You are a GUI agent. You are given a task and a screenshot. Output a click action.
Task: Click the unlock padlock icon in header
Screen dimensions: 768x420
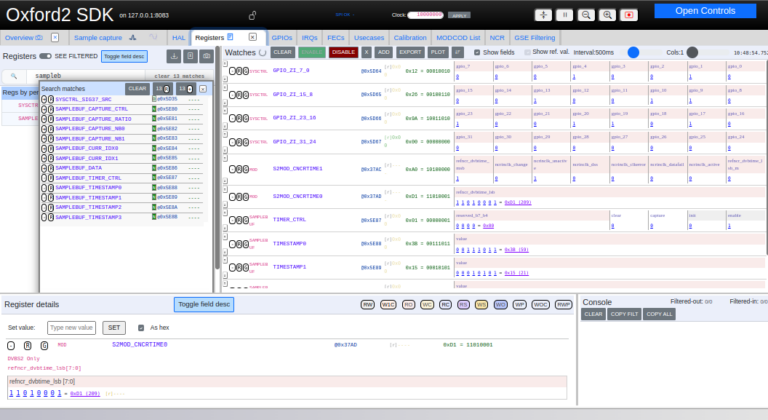click(251, 15)
